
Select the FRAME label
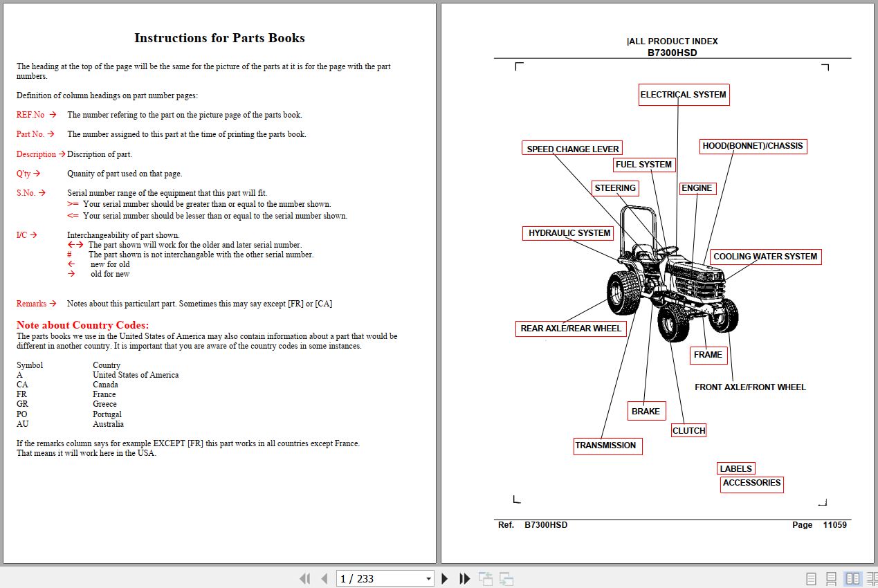[x=708, y=355]
